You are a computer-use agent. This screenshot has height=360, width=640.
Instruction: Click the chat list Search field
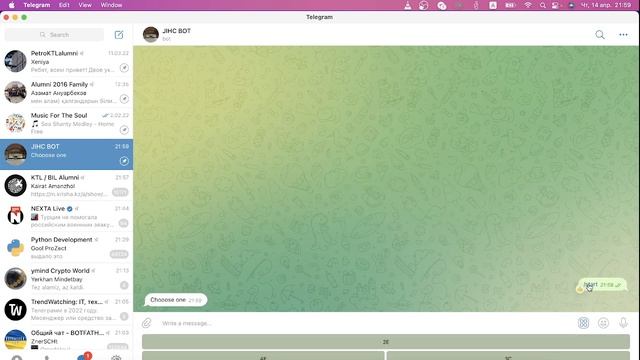(x=54, y=35)
